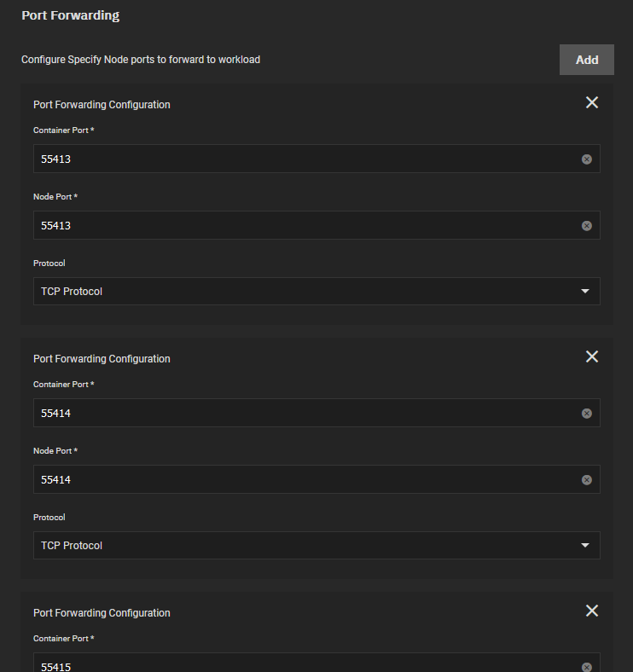
Task: Remove the first Port Forwarding Configuration entry
Action: 592,102
